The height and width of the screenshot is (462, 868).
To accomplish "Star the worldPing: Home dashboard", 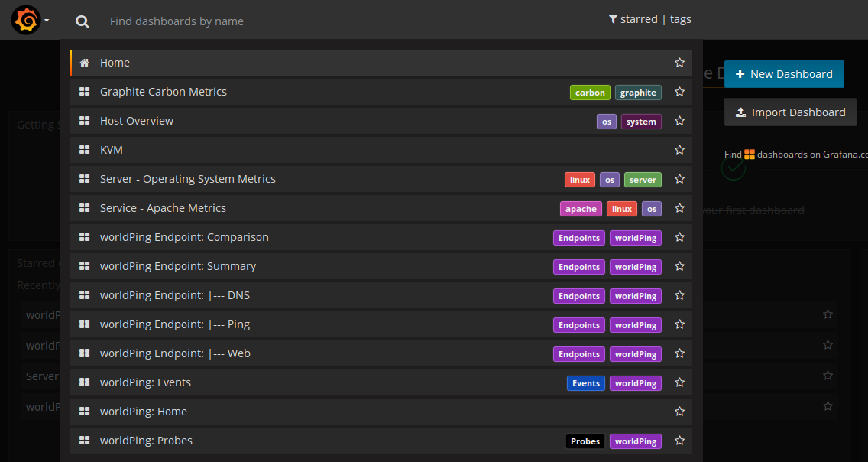I will click(x=680, y=412).
